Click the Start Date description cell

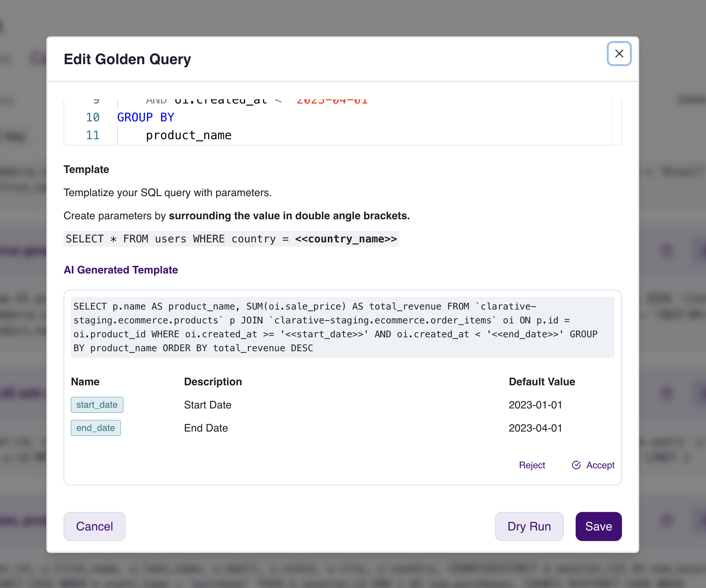[207, 405]
